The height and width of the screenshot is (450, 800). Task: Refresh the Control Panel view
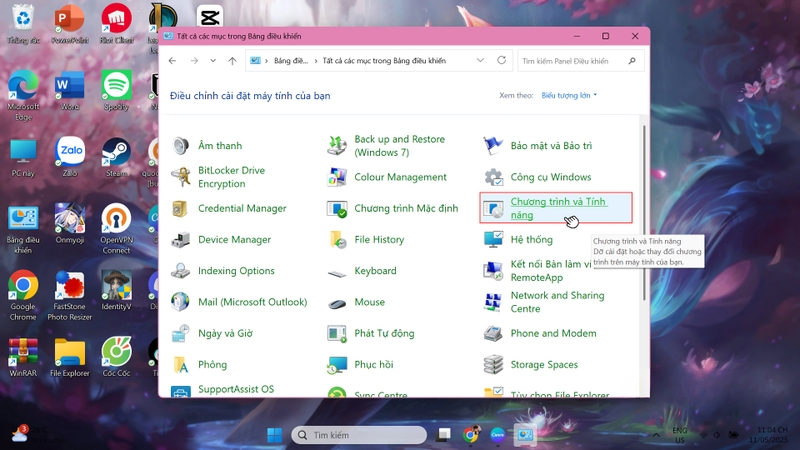tap(502, 60)
